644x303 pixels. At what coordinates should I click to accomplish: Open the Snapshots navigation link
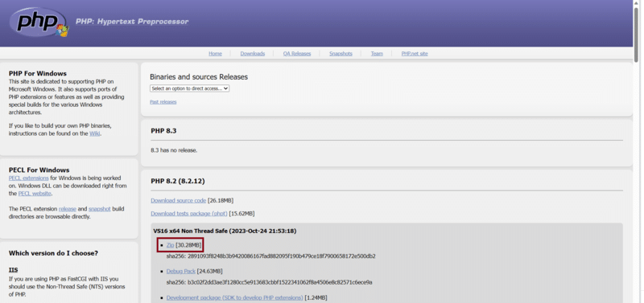(x=341, y=54)
